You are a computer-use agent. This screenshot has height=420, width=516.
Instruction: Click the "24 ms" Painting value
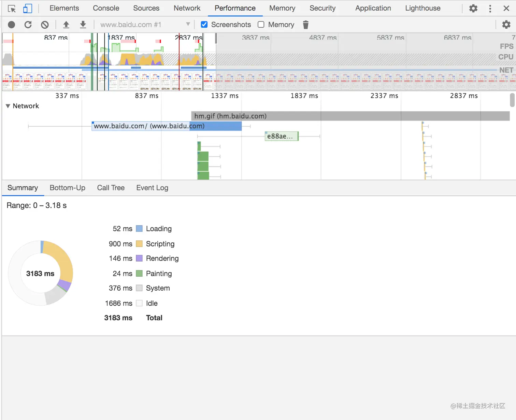tap(123, 274)
